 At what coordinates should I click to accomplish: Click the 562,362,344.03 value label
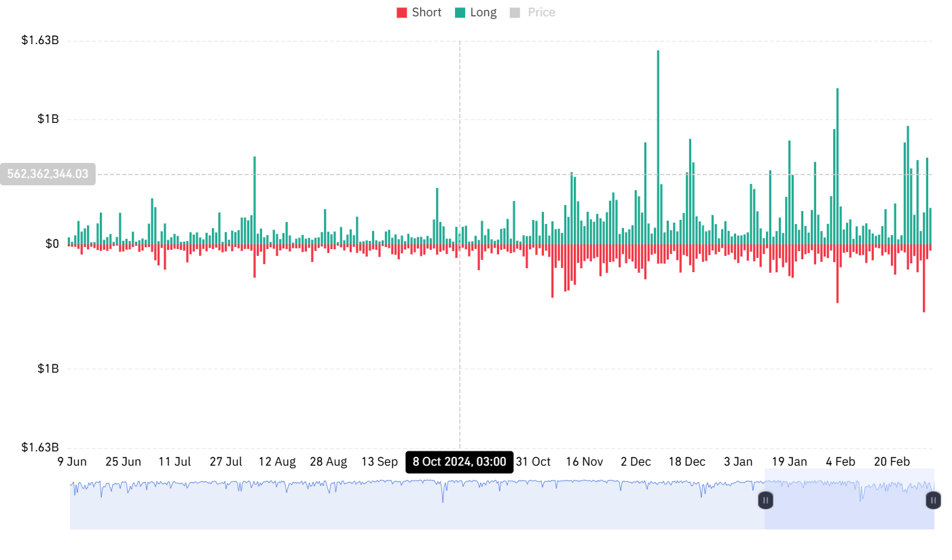(48, 174)
